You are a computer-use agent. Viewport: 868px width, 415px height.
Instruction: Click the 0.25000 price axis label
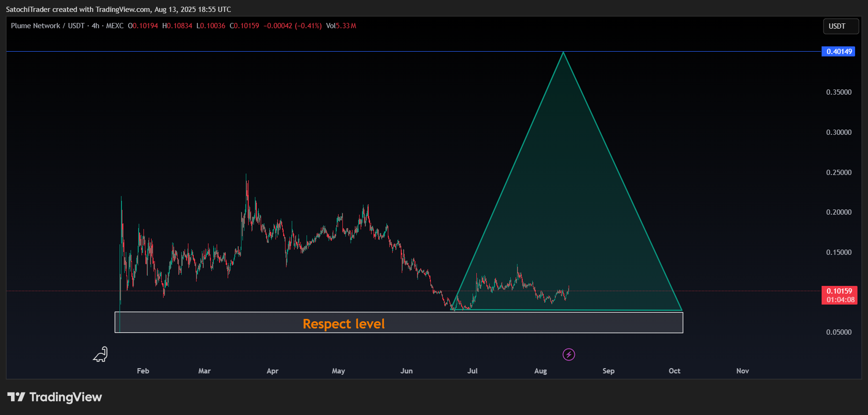(839, 173)
